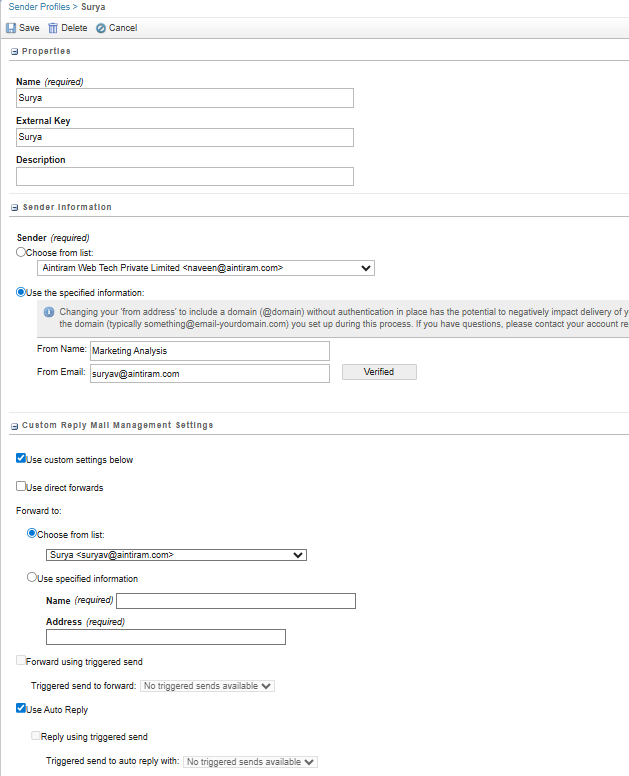Click the Description input field
The width and height of the screenshot is (629, 776).
(185, 177)
